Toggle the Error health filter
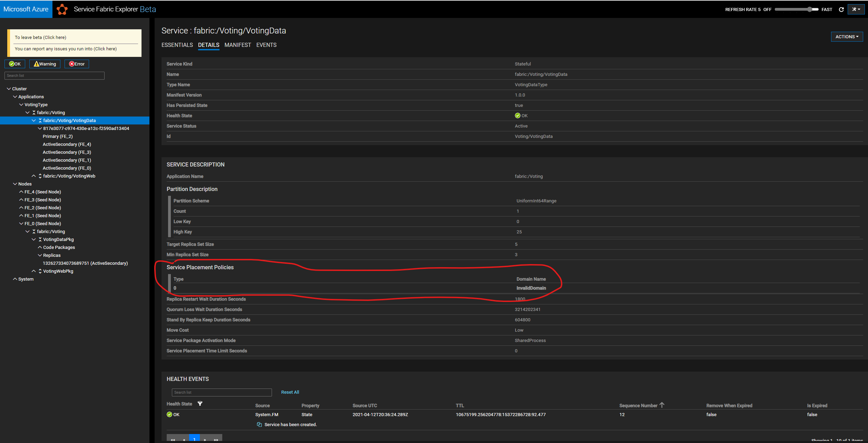Viewport: 868px width, 443px height. tap(77, 64)
